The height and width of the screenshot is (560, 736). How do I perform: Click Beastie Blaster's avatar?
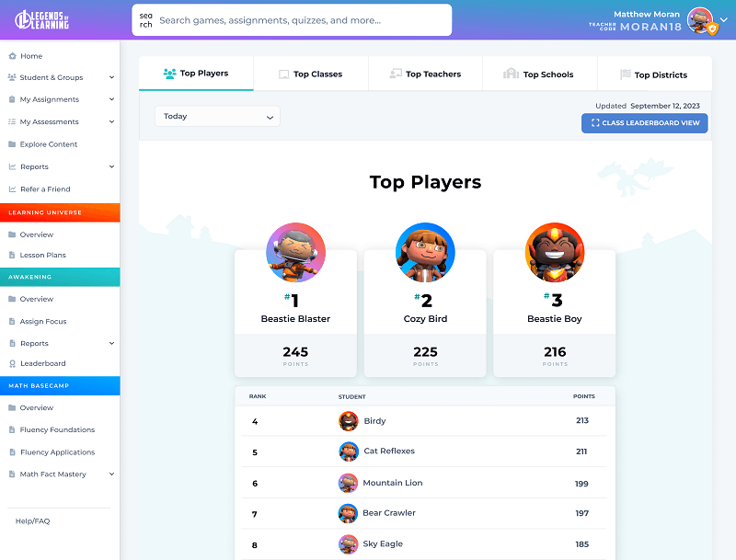(x=295, y=252)
